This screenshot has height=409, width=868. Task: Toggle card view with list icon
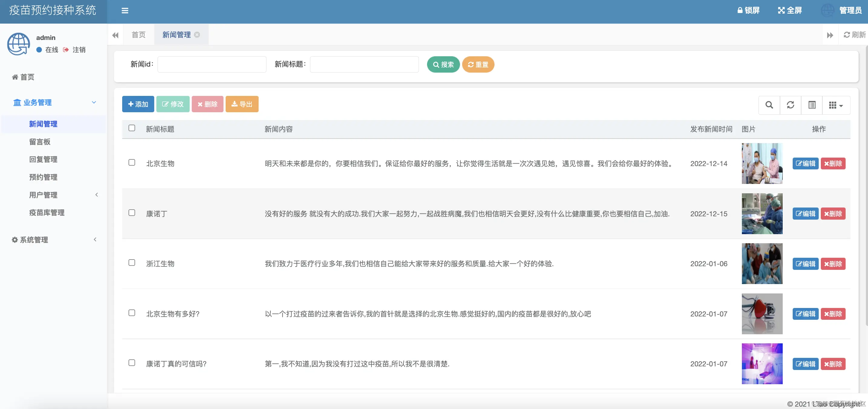tap(812, 105)
